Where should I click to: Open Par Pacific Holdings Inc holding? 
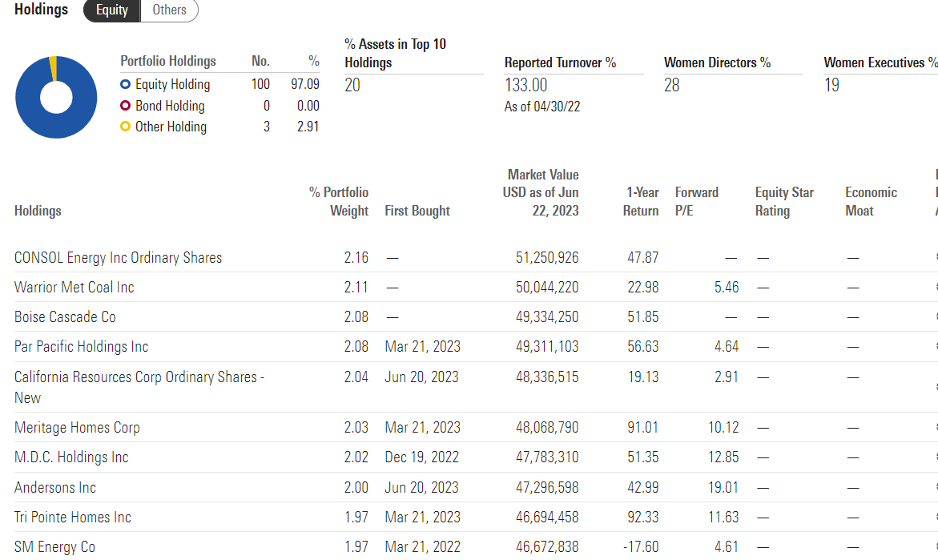pos(82,347)
